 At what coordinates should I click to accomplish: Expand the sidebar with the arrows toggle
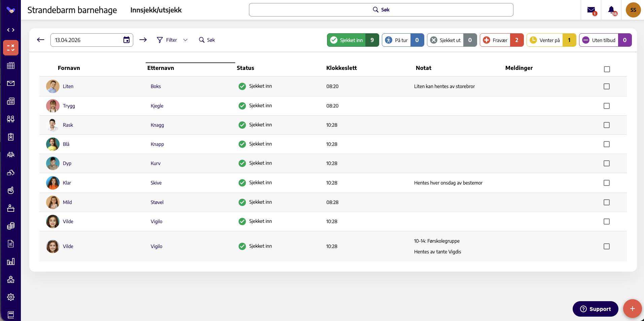coord(11,30)
